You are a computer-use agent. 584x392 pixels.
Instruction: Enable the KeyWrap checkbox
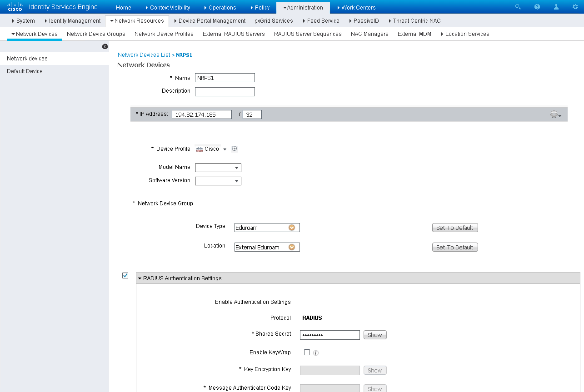(307, 352)
